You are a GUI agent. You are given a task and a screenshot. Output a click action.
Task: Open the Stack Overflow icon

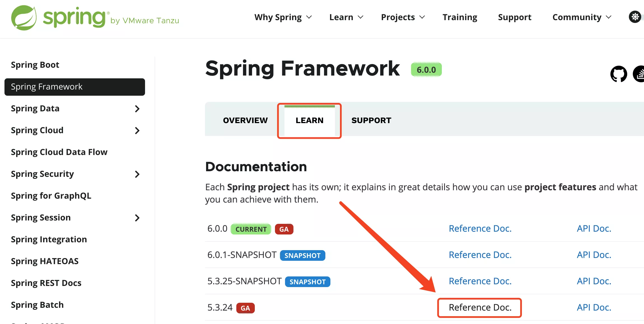click(x=639, y=74)
